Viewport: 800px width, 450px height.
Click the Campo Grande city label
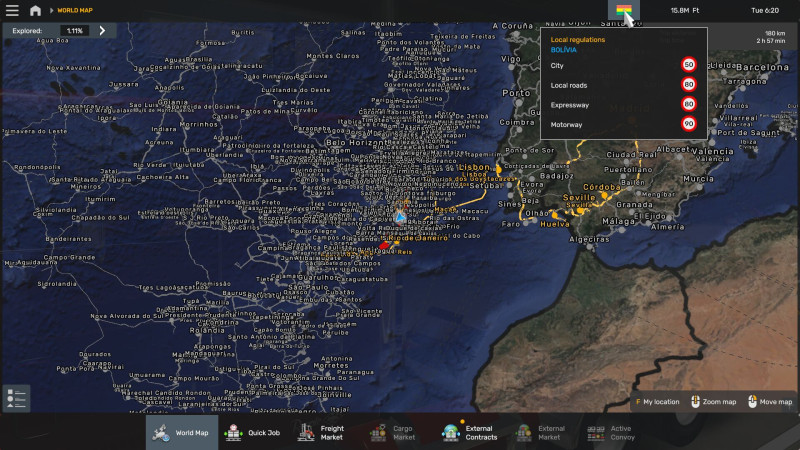69,257
